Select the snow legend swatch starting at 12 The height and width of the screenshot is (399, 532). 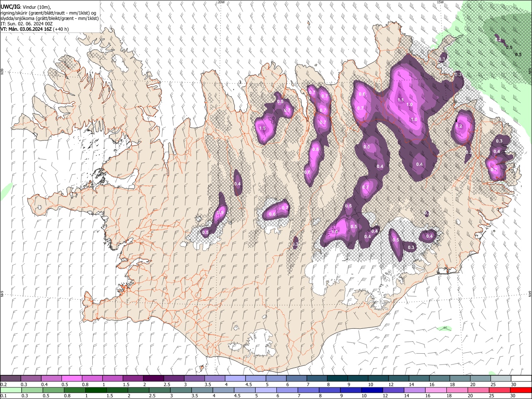tap(398, 379)
